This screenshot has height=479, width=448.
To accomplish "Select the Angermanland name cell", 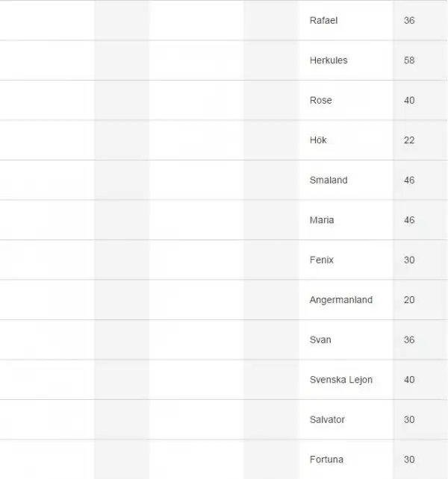I will click(x=340, y=300).
